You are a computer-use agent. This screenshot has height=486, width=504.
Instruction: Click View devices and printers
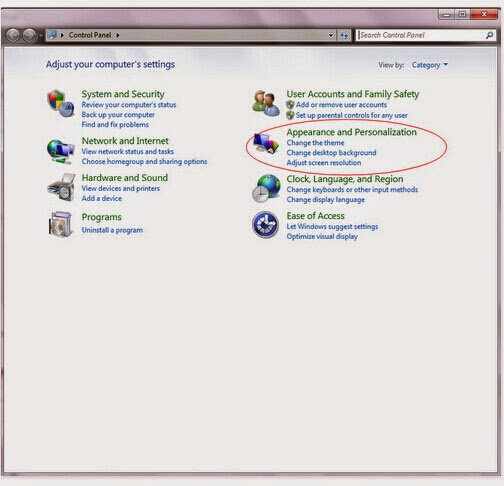121,188
